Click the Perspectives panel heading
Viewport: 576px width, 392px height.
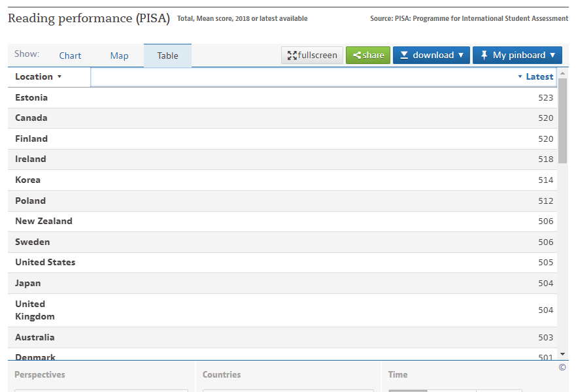click(40, 375)
